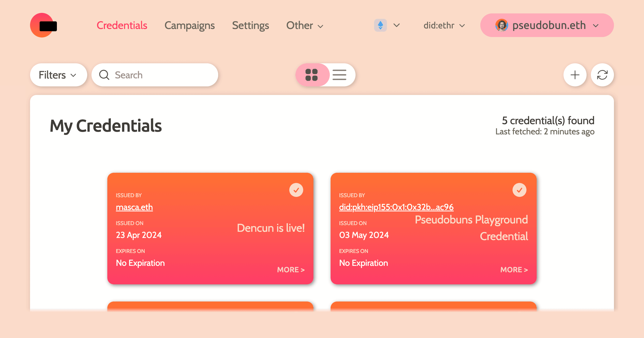Click the plus add credential icon

click(575, 75)
